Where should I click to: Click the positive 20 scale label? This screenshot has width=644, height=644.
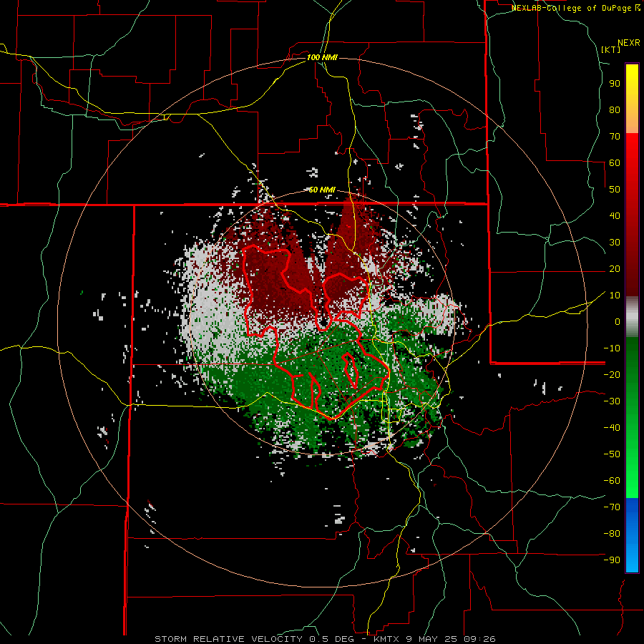click(x=615, y=268)
